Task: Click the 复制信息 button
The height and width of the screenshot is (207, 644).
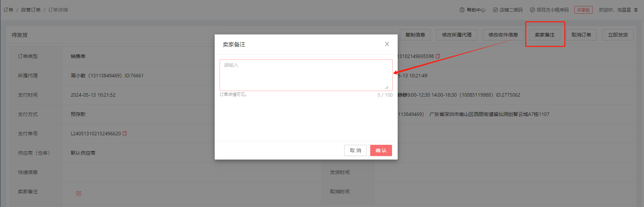Action: point(415,35)
